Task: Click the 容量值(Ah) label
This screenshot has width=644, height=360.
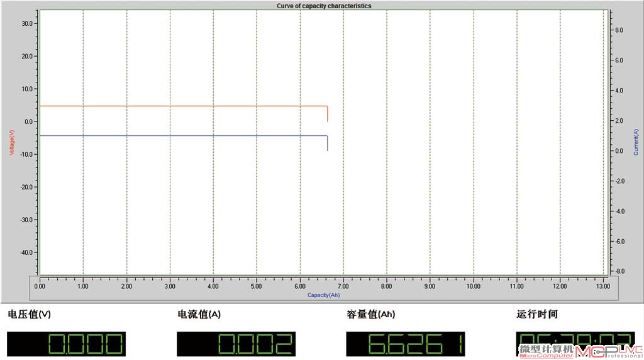Action: (371, 315)
